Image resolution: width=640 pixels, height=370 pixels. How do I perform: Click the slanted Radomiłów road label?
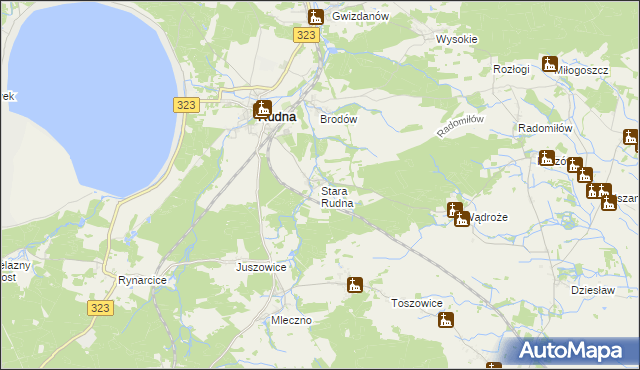[x=460, y=126]
